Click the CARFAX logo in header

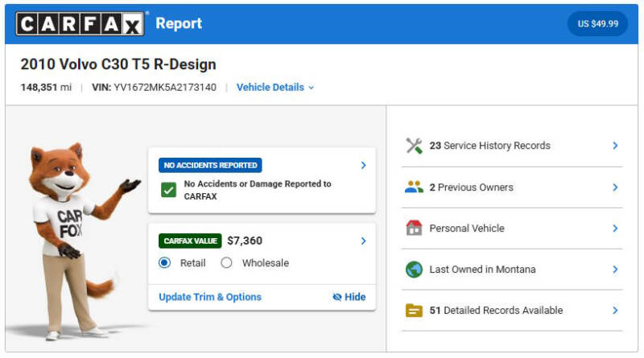80,24
